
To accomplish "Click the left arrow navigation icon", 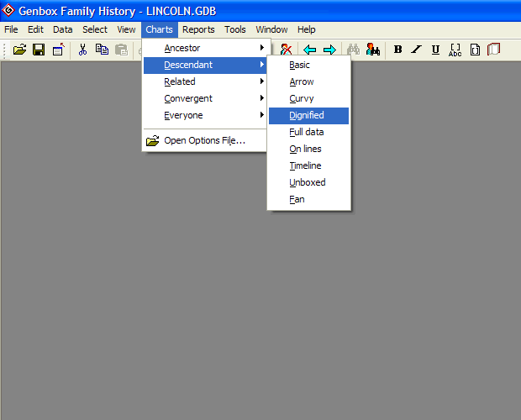I will (310, 50).
